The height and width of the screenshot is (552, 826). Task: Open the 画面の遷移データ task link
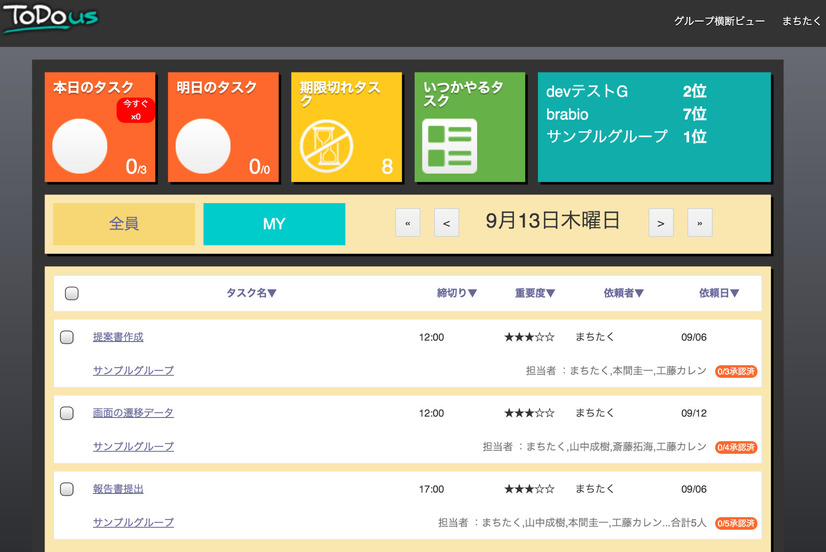coord(133,413)
